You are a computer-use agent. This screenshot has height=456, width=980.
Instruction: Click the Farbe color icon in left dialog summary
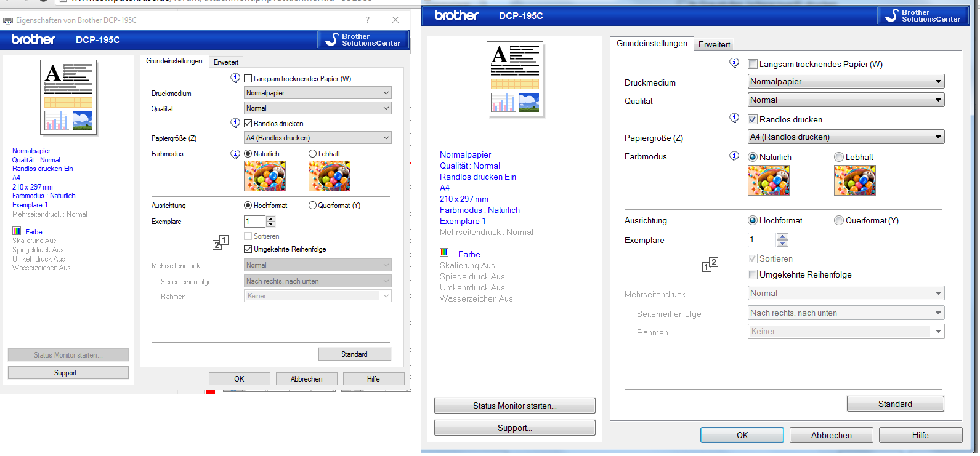17,231
